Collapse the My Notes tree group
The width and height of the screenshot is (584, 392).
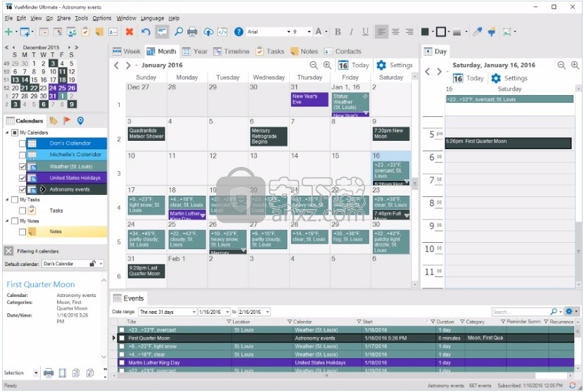7,221
